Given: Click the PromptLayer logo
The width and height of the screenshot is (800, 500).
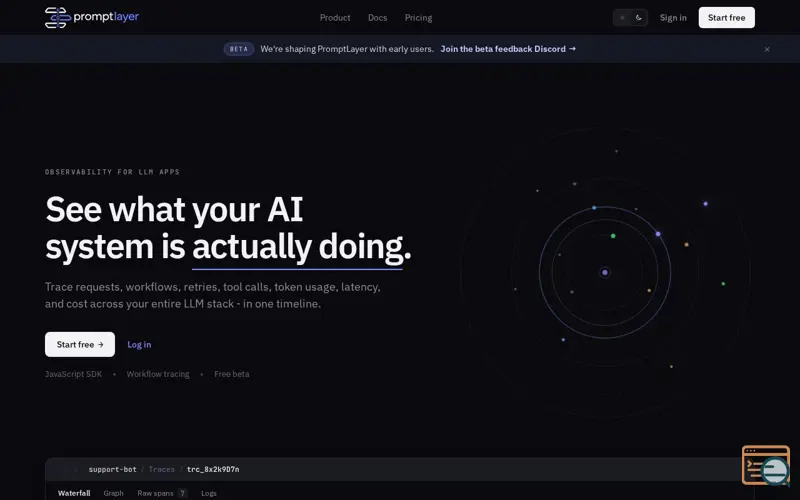Looking at the screenshot, I should [92, 17].
